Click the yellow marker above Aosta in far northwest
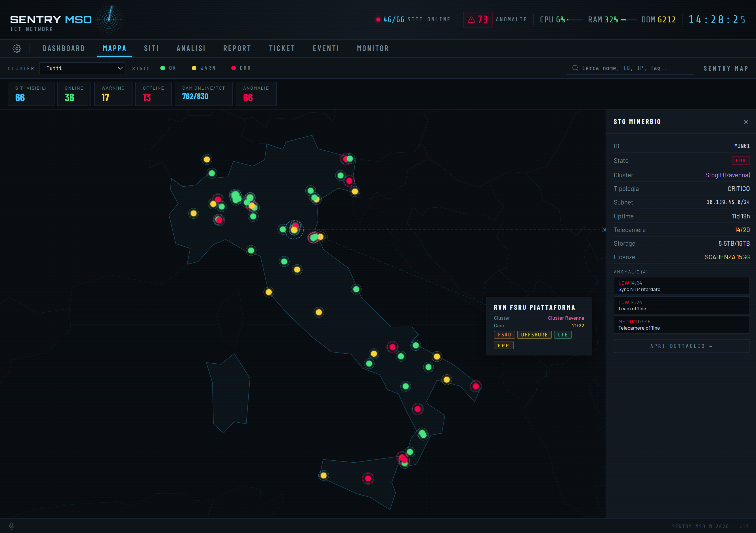The height and width of the screenshot is (533, 756). (207, 160)
